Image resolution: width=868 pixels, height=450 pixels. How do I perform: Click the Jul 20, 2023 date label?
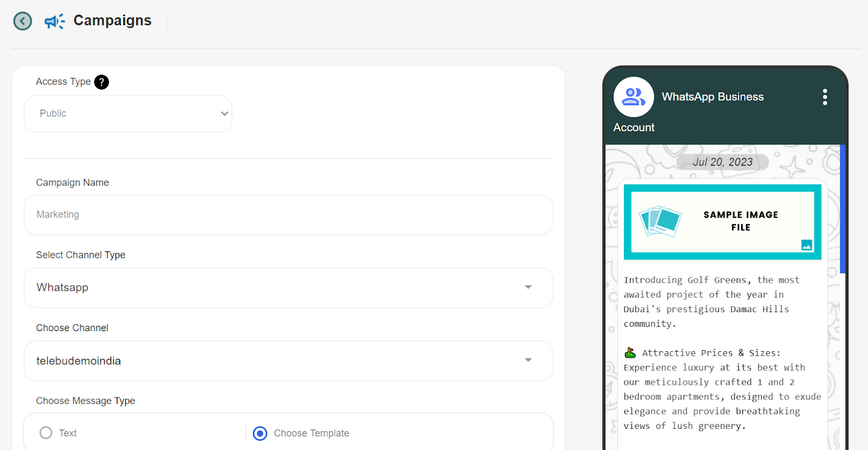[723, 162]
